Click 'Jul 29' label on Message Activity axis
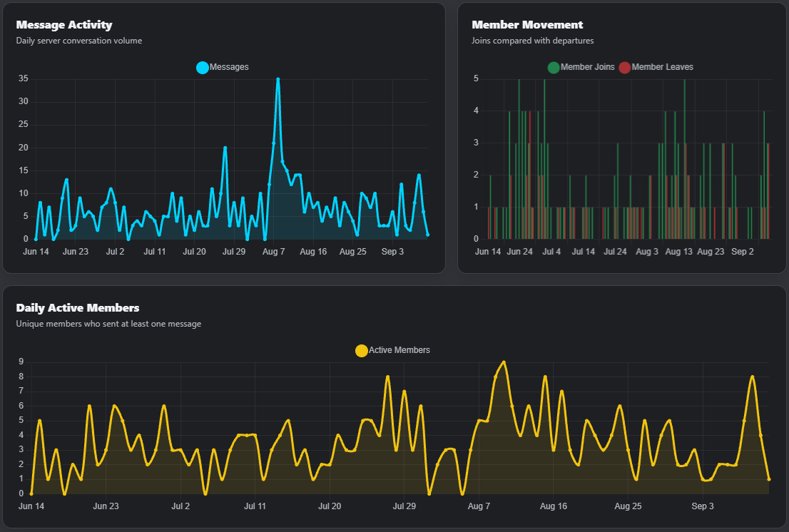The width and height of the screenshot is (789, 532). [234, 252]
